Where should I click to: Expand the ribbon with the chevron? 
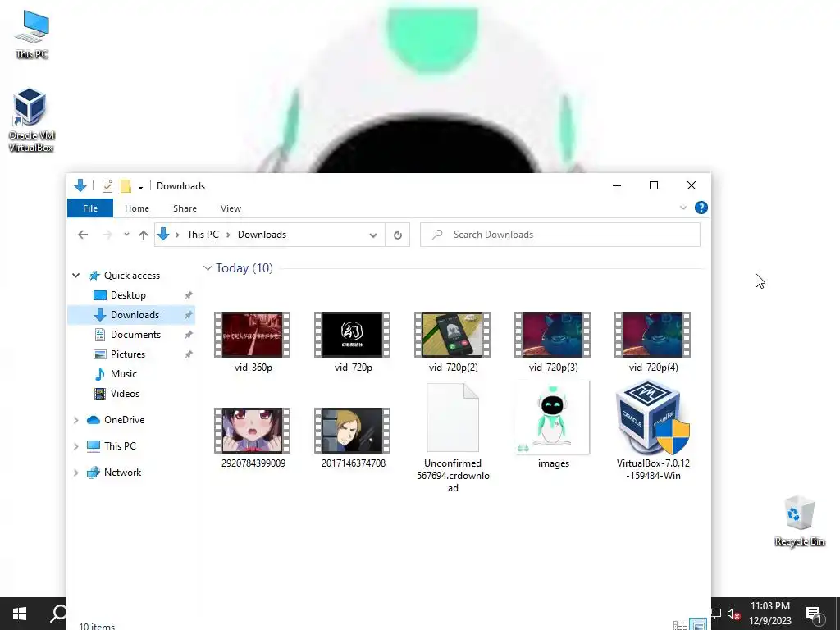[x=683, y=208]
